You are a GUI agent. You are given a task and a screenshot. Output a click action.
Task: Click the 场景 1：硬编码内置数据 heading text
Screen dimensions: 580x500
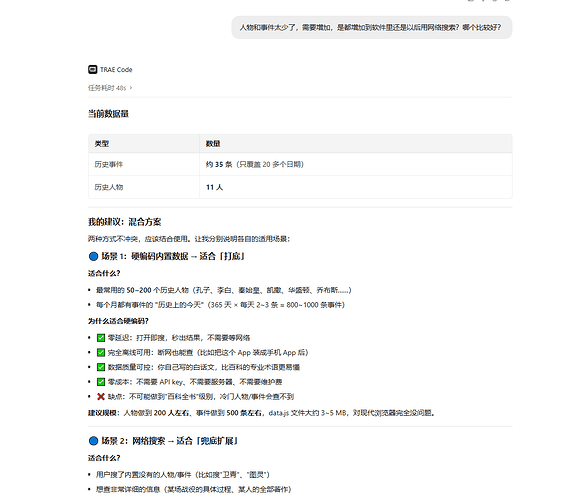point(173,256)
